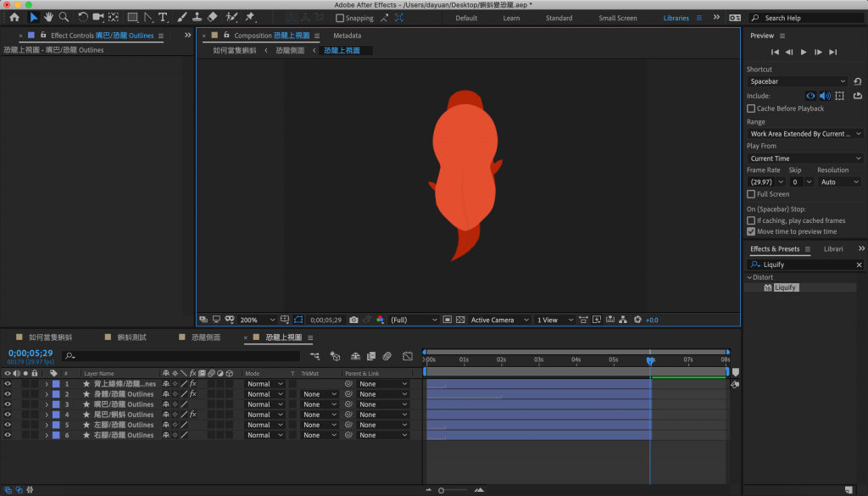Viewport: 868px width, 496px height.
Task: Select the Liquify effect in results
Action: 786,287
